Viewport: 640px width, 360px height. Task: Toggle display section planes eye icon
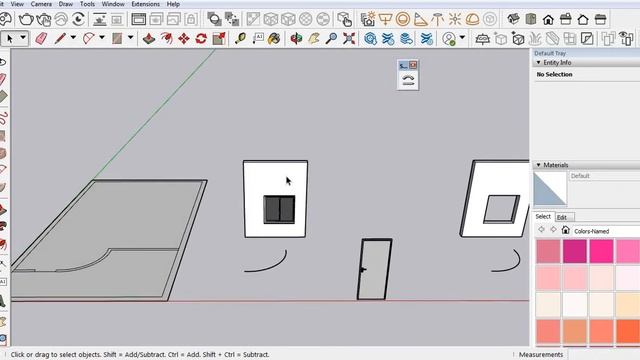[x=626, y=39]
